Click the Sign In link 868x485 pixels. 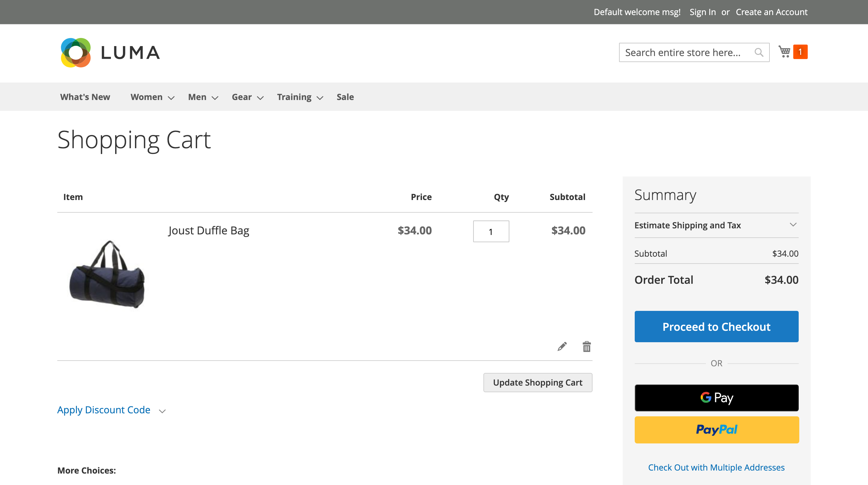tap(703, 12)
